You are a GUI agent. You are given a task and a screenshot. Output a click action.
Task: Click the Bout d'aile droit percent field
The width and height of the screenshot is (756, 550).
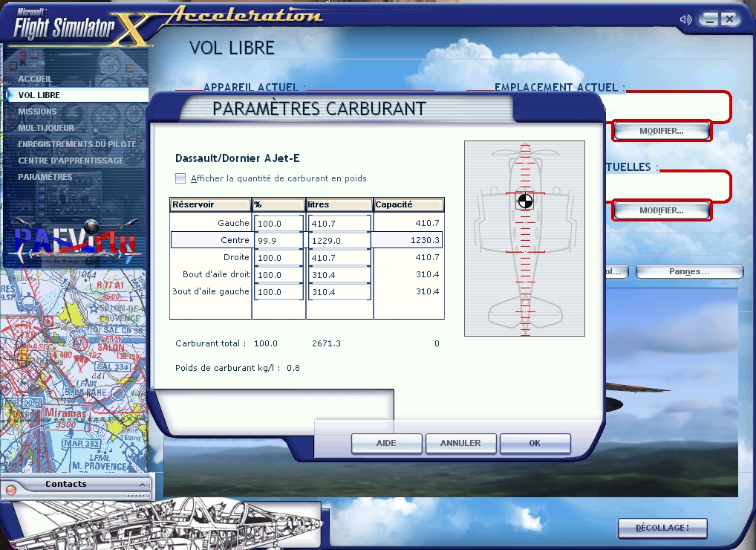(278, 274)
